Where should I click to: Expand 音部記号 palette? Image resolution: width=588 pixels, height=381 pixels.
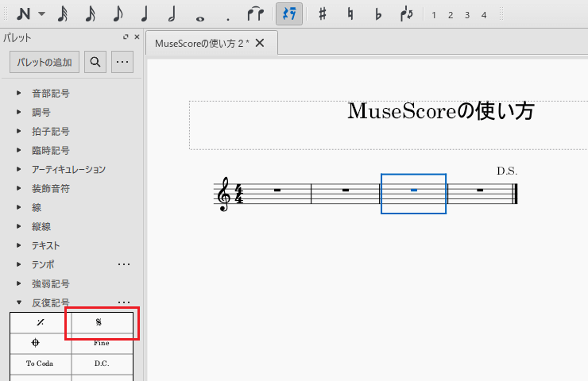19,93
